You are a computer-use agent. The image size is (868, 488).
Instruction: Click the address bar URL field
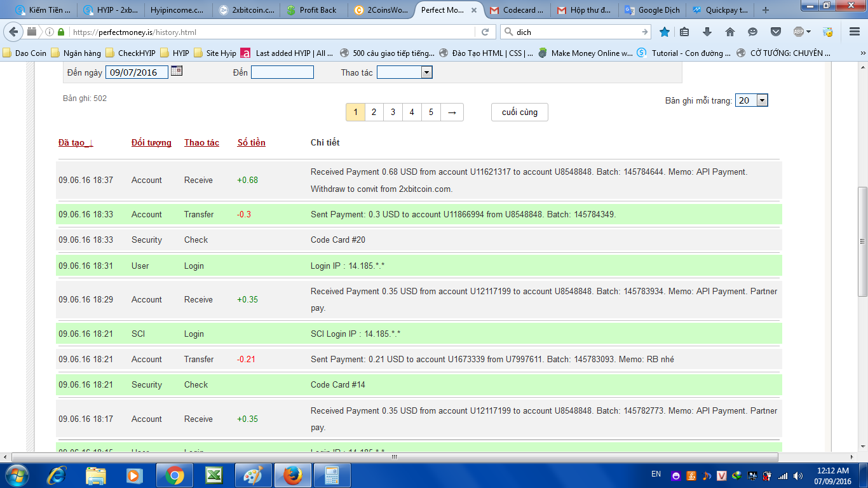point(273,32)
